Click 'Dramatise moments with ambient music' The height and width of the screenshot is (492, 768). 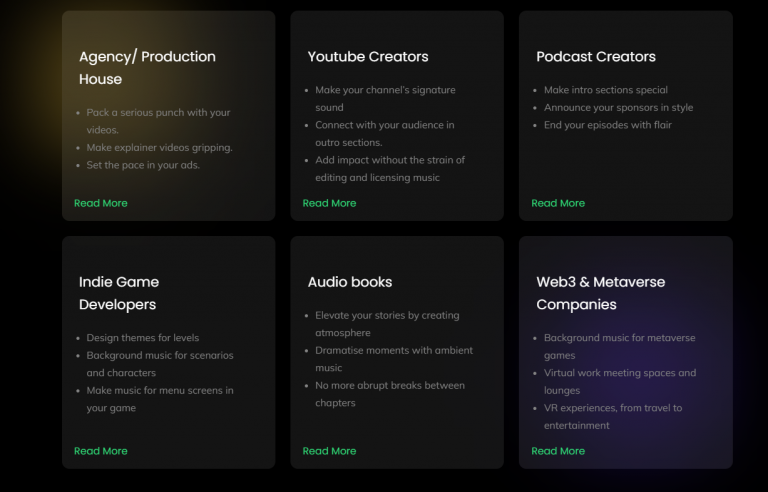pyautogui.click(x=394, y=359)
